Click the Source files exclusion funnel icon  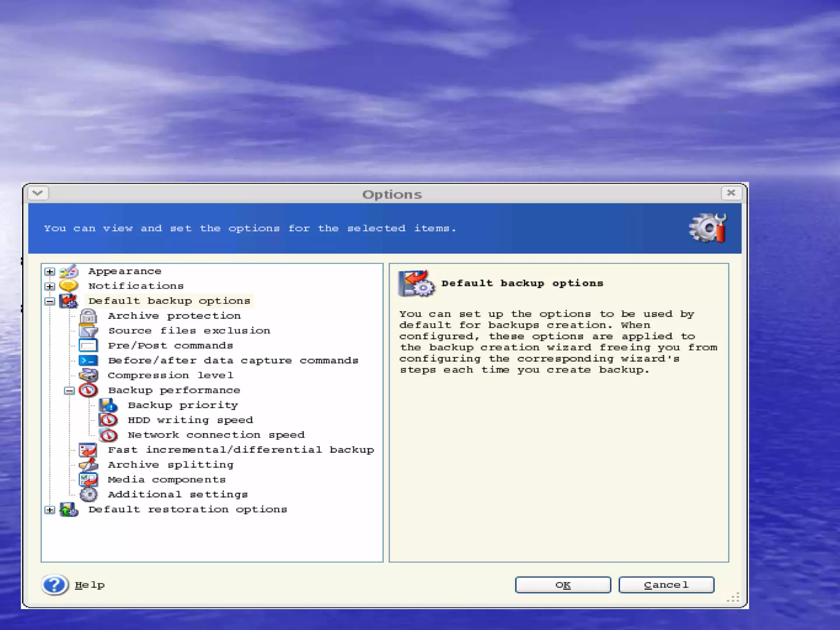click(x=88, y=331)
